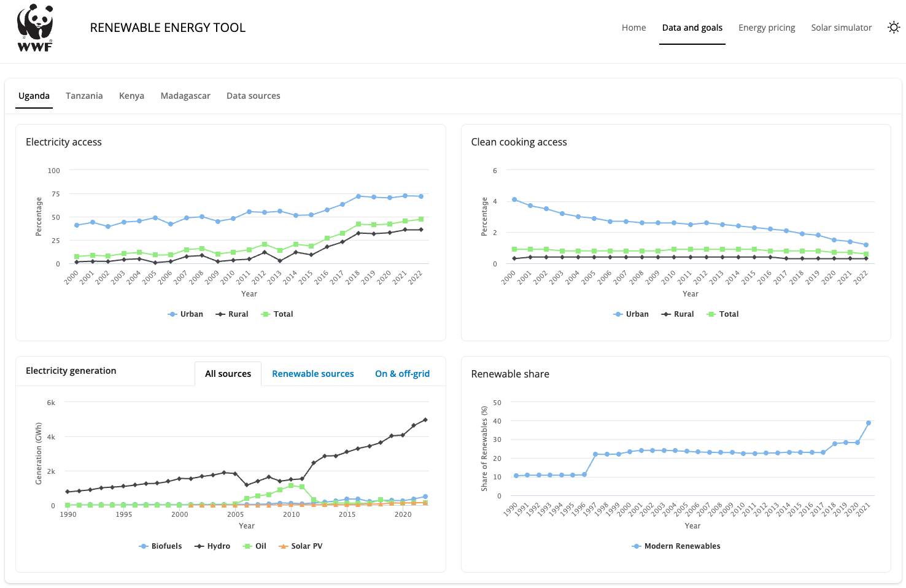The width and height of the screenshot is (906, 588).
Task: Switch to the Tanzania tab
Action: point(84,96)
